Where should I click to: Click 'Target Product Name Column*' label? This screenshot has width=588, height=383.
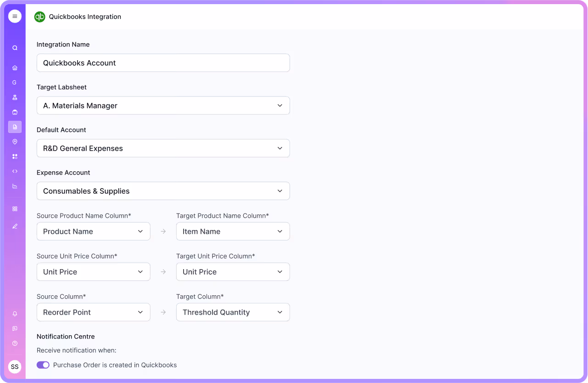click(x=223, y=216)
